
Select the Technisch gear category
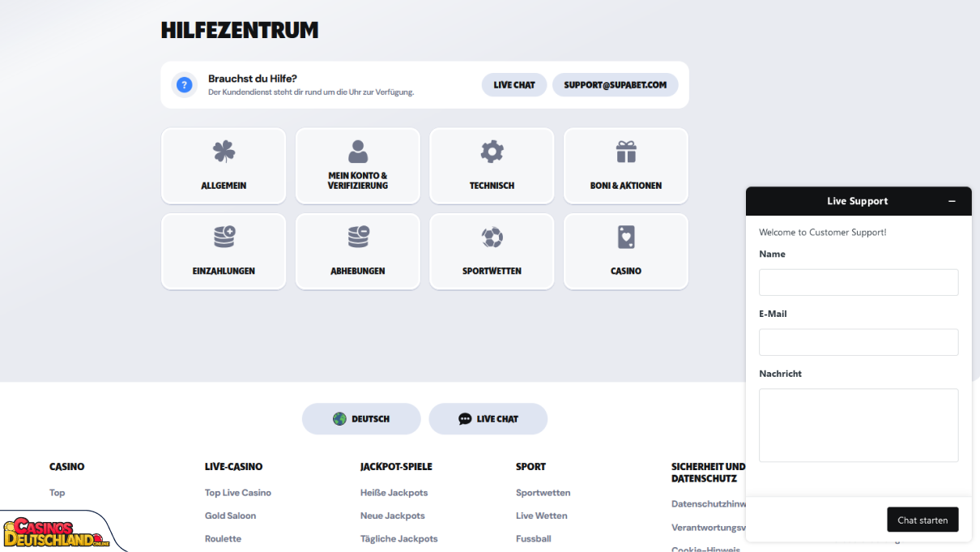tap(492, 165)
